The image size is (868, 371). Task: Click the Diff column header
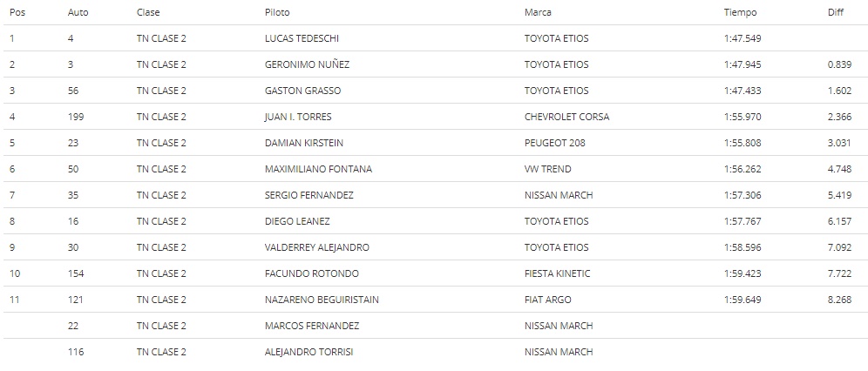pos(836,12)
